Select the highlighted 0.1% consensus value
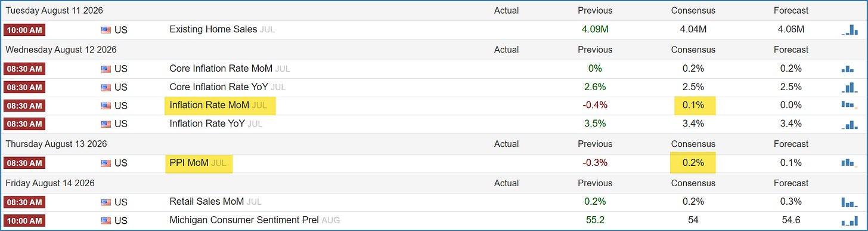The width and height of the screenshot is (868, 231). click(693, 106)
